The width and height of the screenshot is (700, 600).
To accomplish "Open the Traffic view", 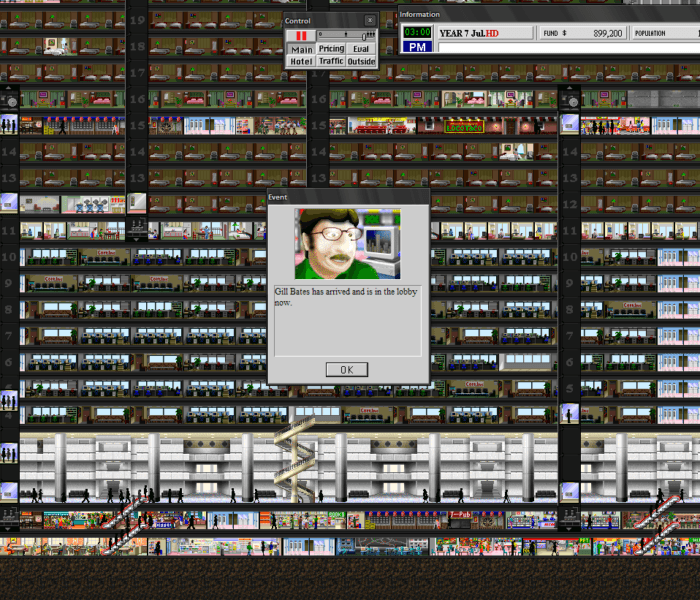I will (x=331, y=61).
